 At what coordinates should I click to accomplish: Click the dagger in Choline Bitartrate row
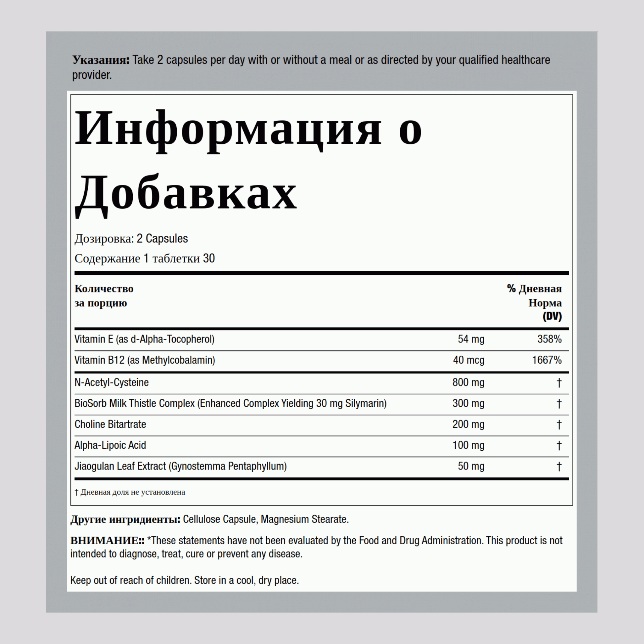point(559,425)
